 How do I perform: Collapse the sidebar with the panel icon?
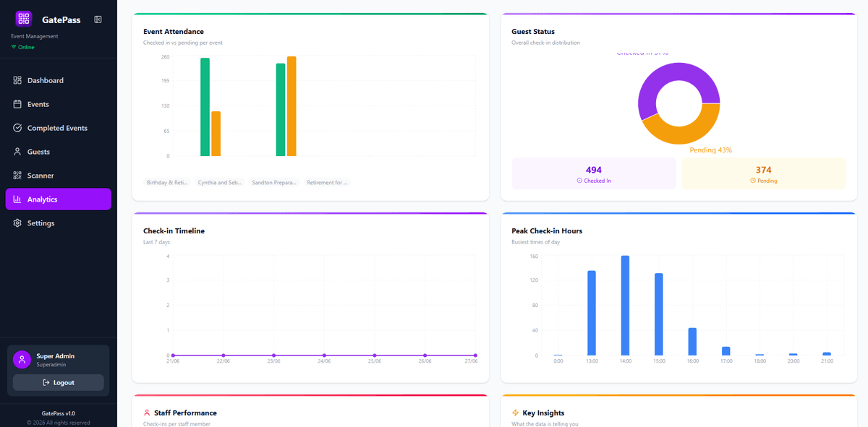[98, 20]
